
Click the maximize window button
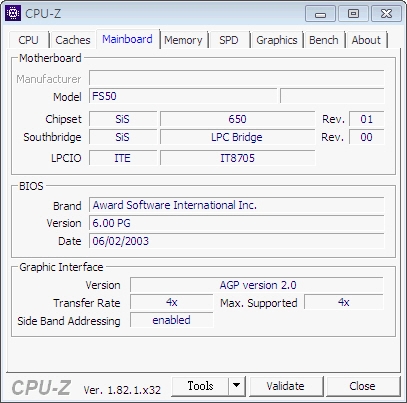353,14
